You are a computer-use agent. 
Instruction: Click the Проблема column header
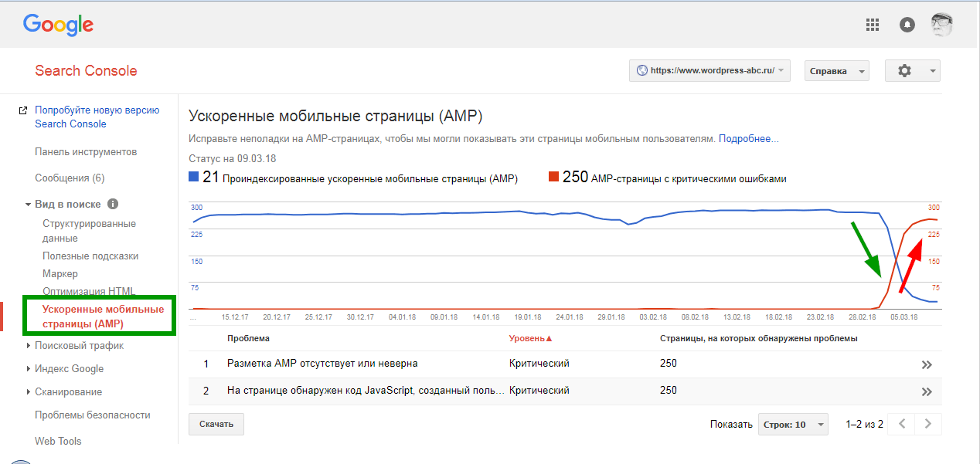click(248, 338)
